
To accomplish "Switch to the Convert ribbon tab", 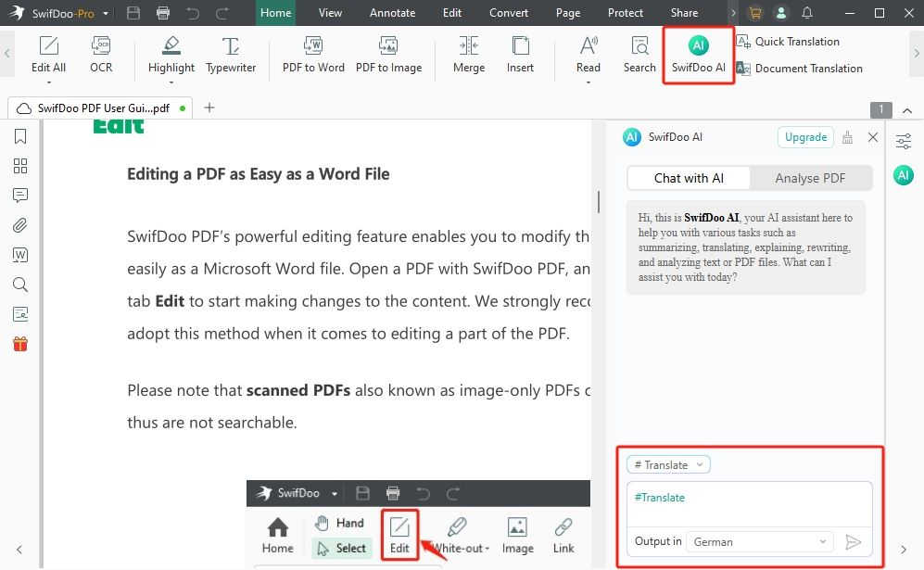I will coord(509,13).
